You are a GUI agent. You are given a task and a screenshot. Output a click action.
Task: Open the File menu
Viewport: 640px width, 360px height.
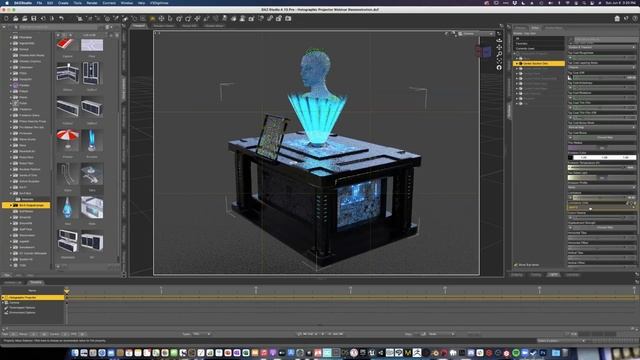(x=39, y=3)
